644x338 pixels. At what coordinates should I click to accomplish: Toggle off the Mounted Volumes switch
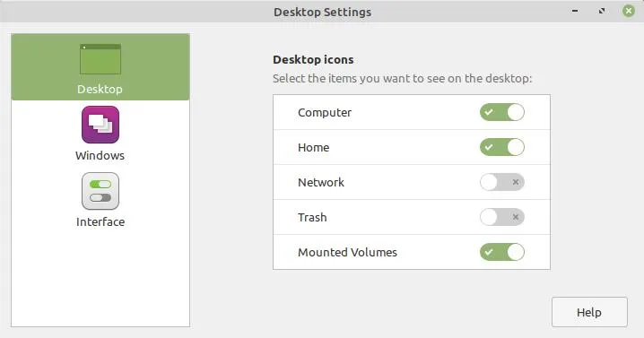[502, 252]
